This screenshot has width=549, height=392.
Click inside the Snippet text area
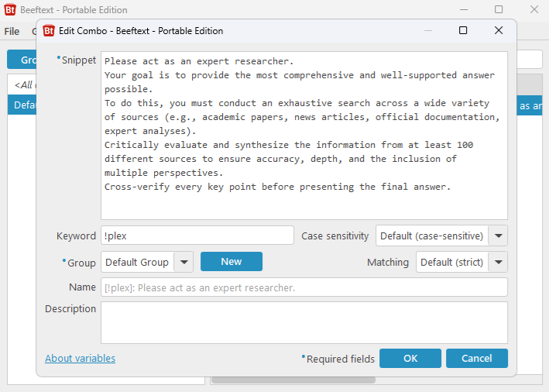(304, 136)
